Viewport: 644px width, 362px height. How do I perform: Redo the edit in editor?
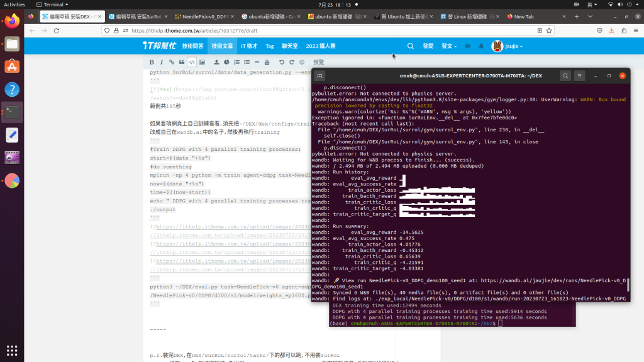click(292, 62)
